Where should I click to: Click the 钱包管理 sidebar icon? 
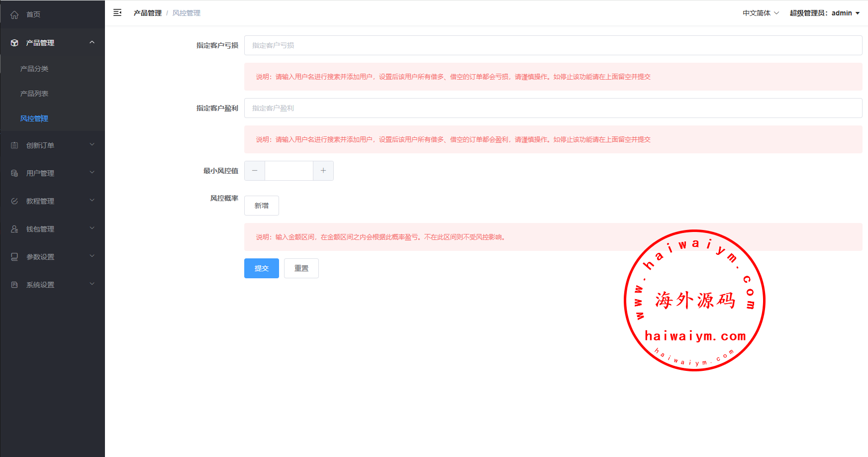coord(14,229)
